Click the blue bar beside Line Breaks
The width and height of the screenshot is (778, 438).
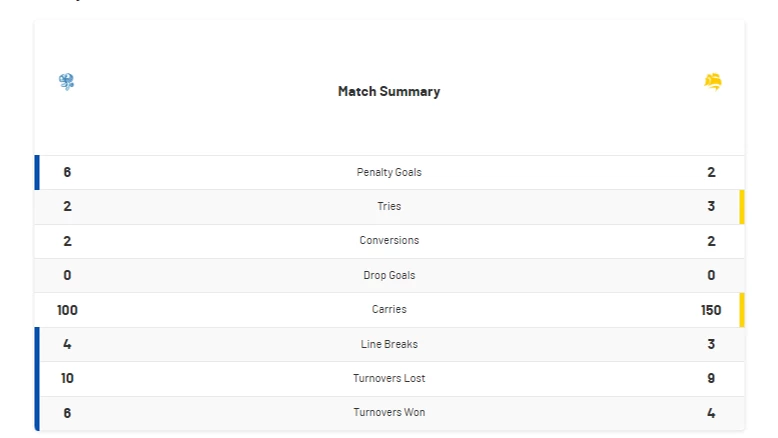pos(37,344)
